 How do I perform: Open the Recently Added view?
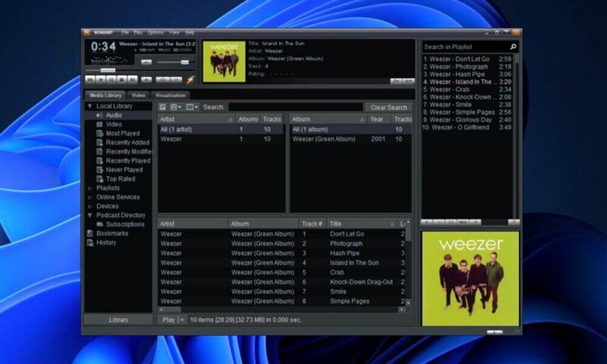click(127, 143)
